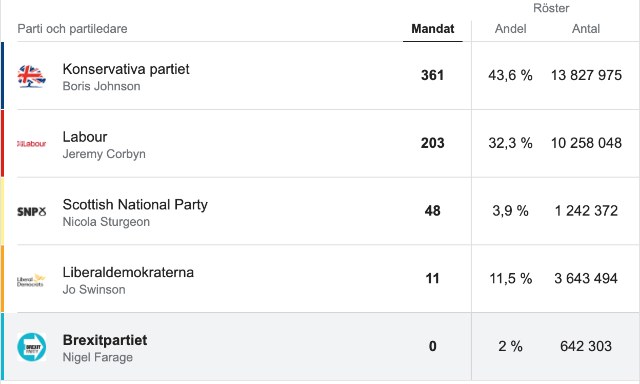Open the Labour party name
Image resolution: width=640 pixels, height=384 pixels.
point(85,137)
